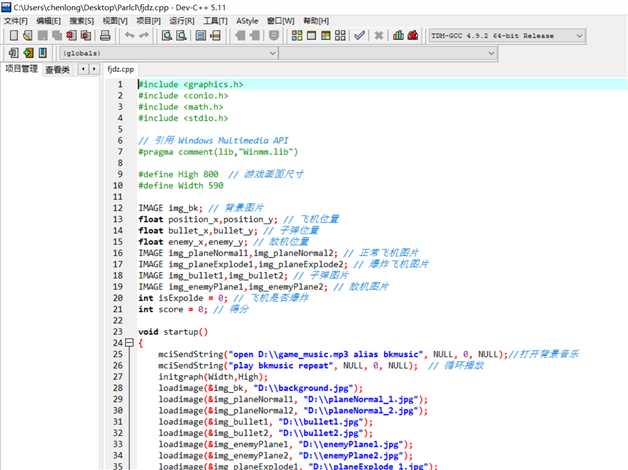Click the blue Goto bookmark icon
The image size is (628, 470).
tap(42, 52)
